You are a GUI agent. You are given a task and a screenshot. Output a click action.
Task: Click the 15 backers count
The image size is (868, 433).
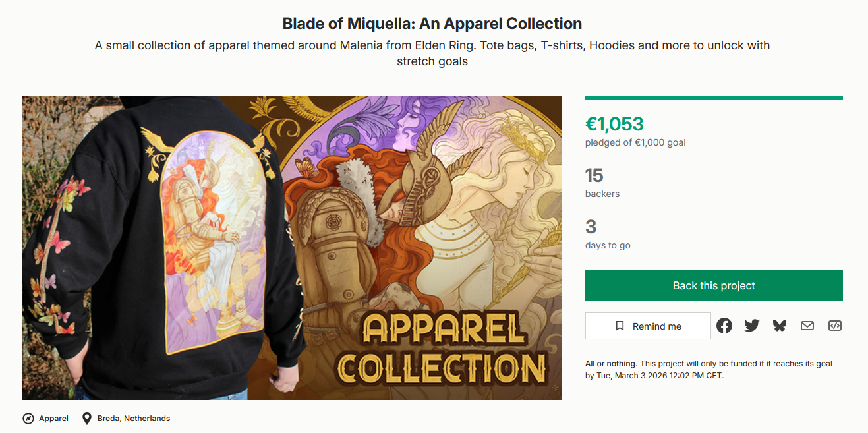click(x=594, y=175)
